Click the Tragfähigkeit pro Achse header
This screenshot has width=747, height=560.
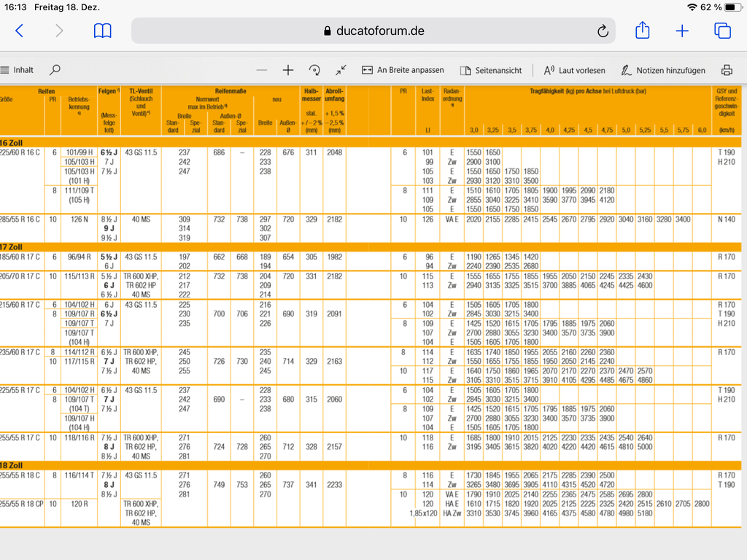click(x=588, y=91)
